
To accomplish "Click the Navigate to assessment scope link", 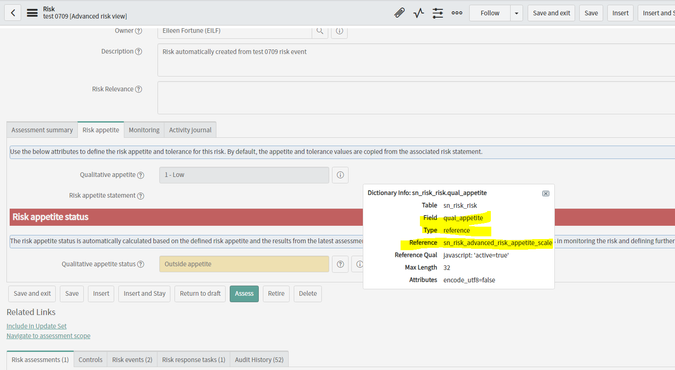I will (x=48, y=336).
